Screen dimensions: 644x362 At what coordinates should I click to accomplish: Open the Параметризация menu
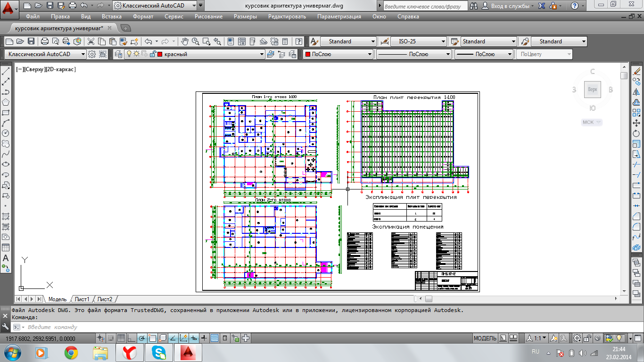(339, 16)
